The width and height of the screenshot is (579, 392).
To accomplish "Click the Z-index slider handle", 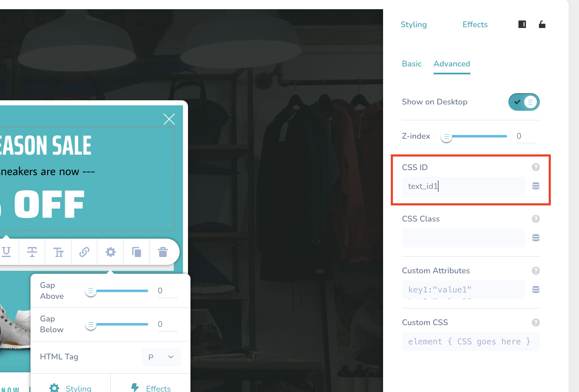I will 447,136.
